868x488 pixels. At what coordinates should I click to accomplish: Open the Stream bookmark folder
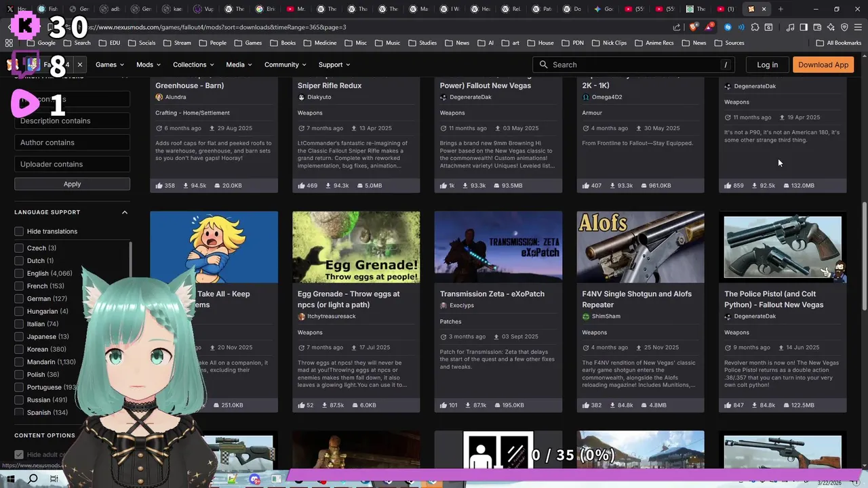pyautogui.click(x=177, y=43)
